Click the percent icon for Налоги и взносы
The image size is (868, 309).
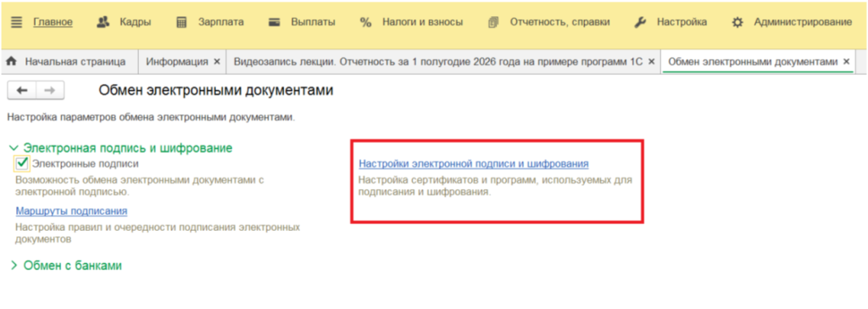click(x=365, y=23)
